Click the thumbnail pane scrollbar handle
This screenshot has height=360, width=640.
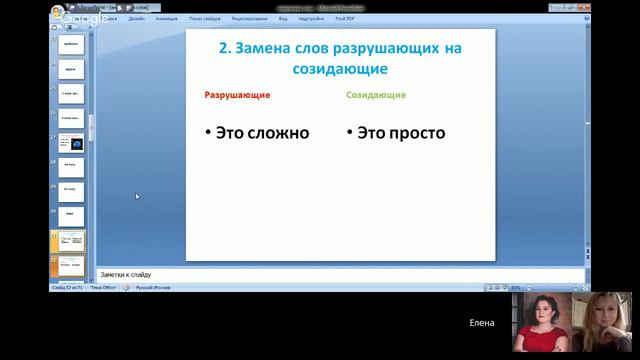91,128
